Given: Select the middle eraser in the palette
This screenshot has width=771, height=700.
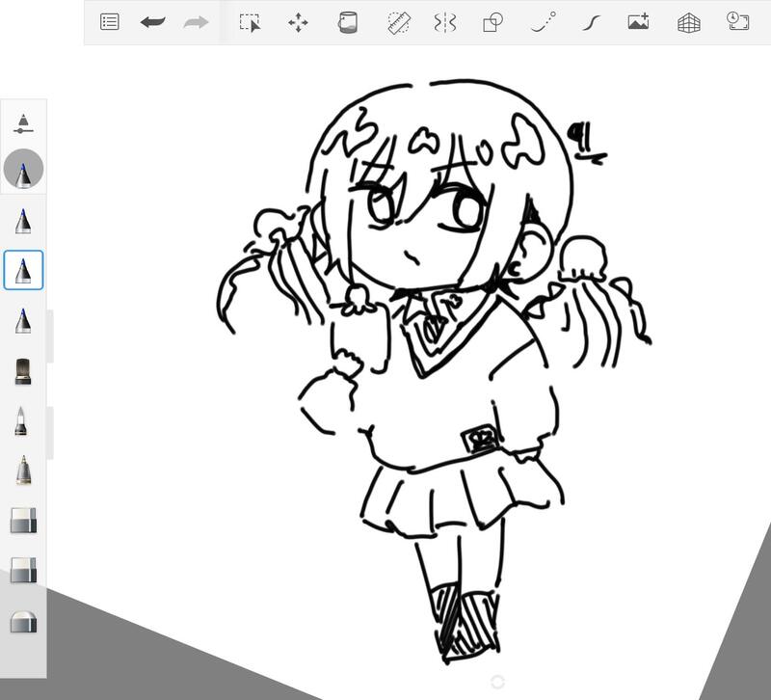Looking at the screenshot, I should [x=23, y=570].
